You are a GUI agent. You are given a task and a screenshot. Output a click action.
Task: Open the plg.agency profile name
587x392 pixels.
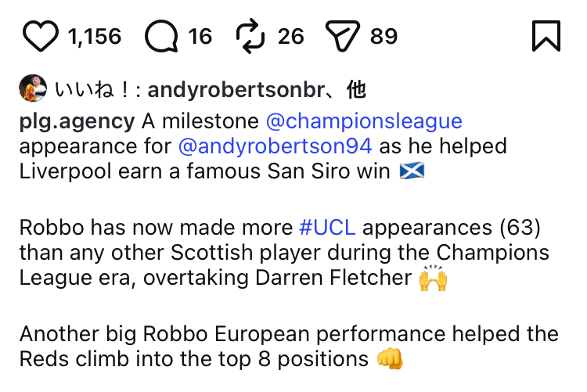pos(77,122)
